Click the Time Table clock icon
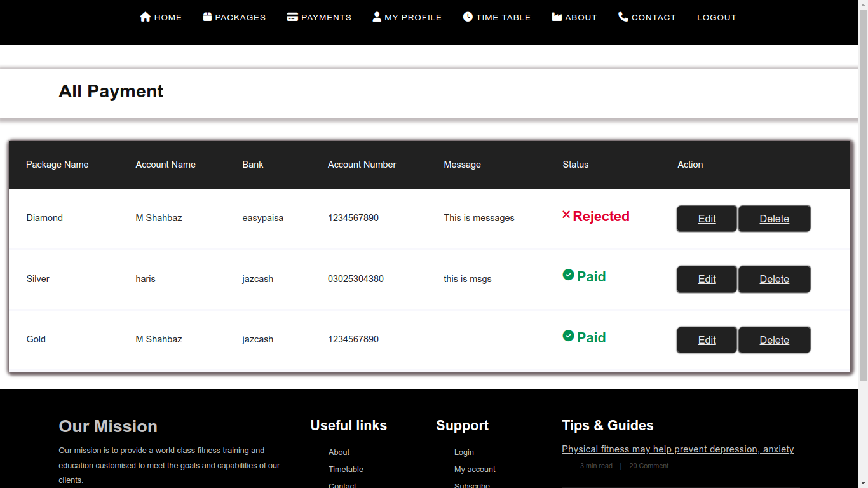 [468, 17]
